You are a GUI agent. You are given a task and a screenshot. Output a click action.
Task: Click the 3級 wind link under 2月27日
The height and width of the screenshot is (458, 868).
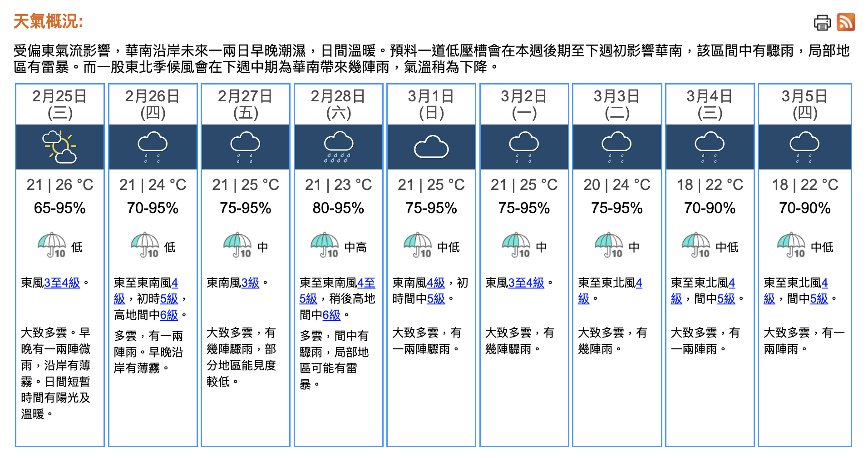tap(250, 283)
